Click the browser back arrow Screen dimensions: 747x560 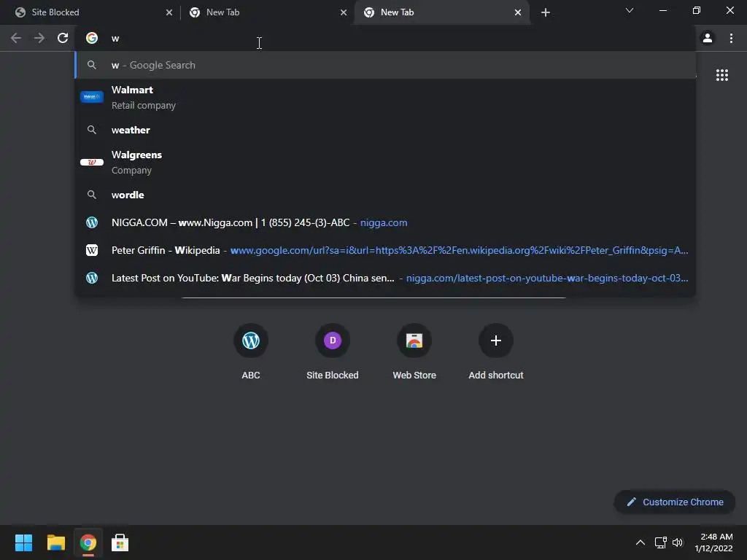(x=16, y=38)
